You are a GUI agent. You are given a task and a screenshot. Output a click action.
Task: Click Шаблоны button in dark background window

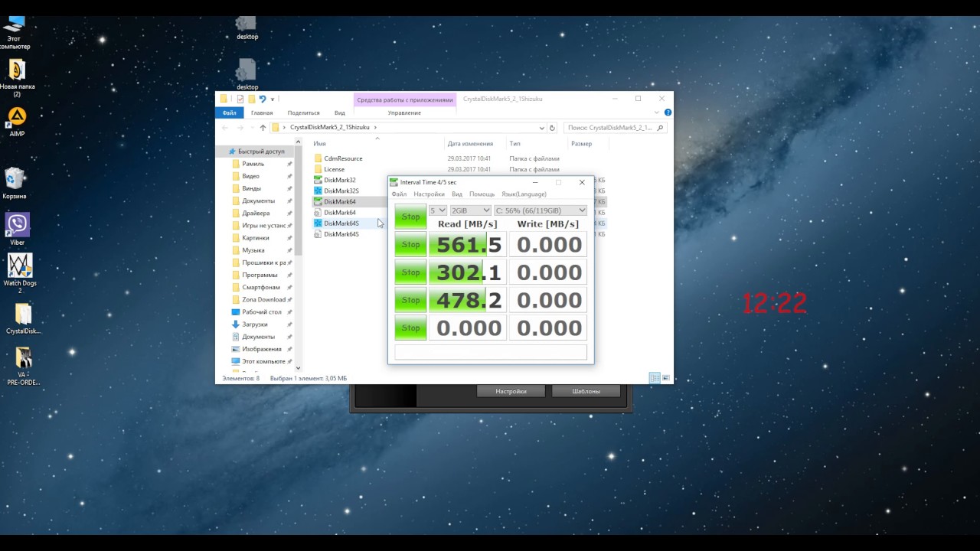[x=586, y=391]
